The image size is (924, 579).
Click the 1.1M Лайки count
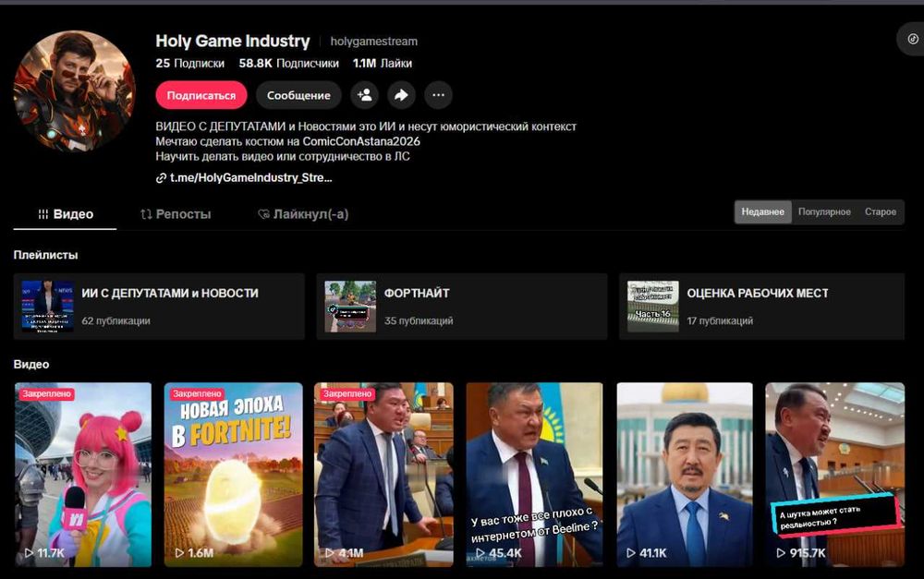click(x=383, y=64)
